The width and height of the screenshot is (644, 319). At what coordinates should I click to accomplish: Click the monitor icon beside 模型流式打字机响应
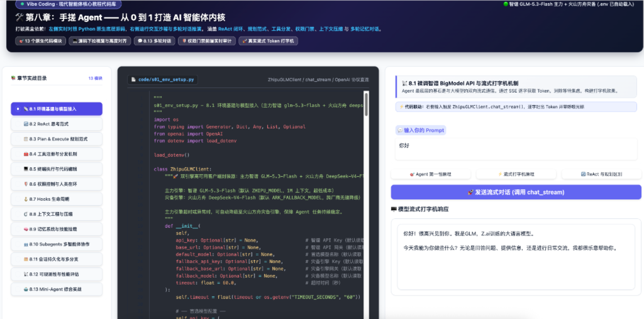coord(394,209)
